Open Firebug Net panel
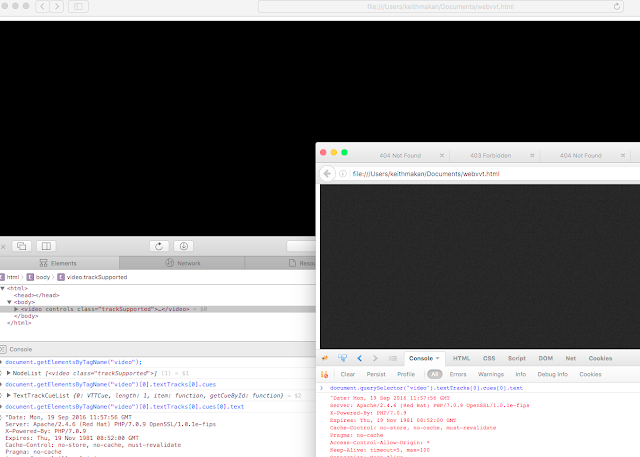Viewport: 640px width, 457px height. [571, 358]
